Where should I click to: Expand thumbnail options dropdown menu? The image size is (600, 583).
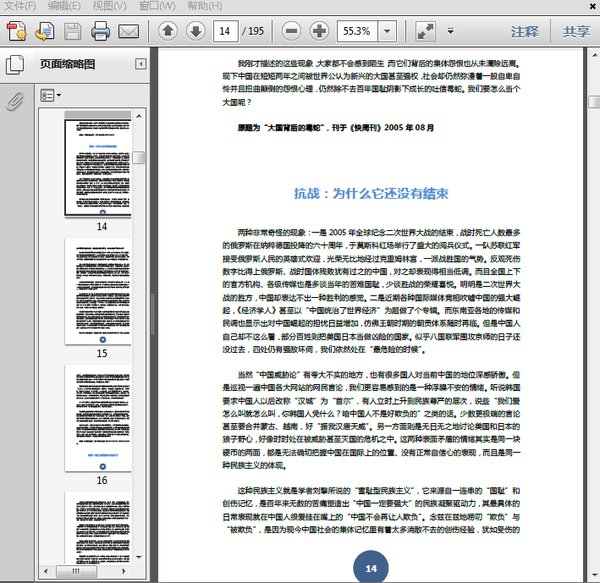coord(51,96)
